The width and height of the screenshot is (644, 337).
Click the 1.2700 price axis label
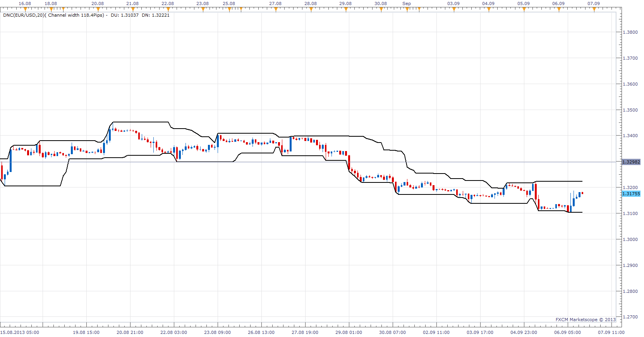630,317
